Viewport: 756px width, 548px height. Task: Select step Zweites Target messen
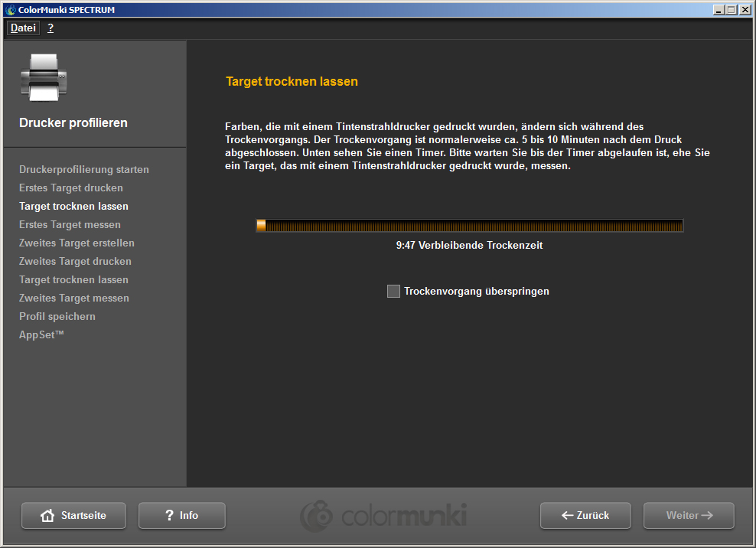[73, 298]
